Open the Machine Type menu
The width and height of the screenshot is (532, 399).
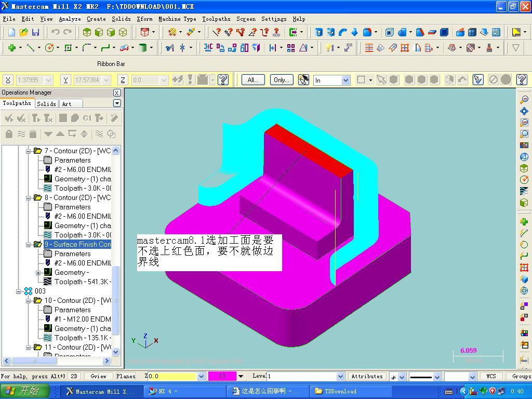(x=178, y=19)
